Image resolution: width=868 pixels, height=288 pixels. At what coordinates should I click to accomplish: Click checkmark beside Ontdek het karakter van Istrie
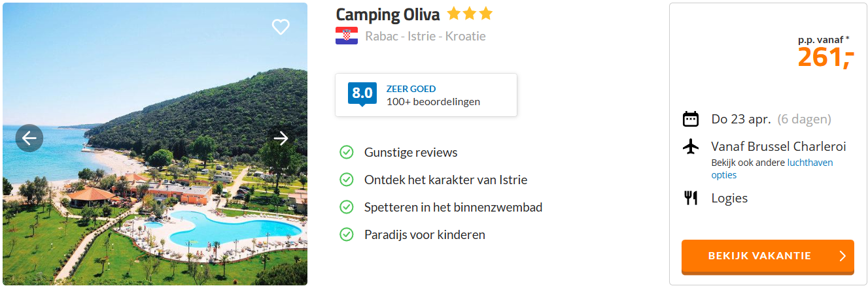347,180
